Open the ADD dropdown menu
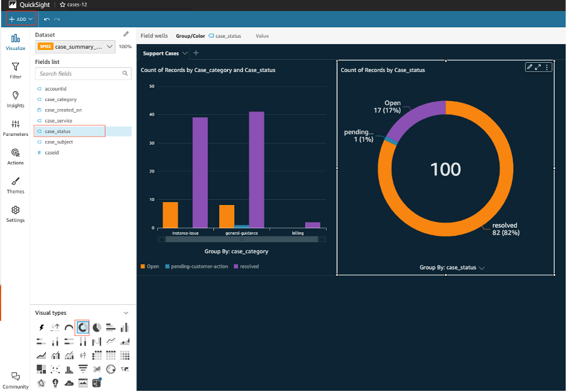 point(21,19)
